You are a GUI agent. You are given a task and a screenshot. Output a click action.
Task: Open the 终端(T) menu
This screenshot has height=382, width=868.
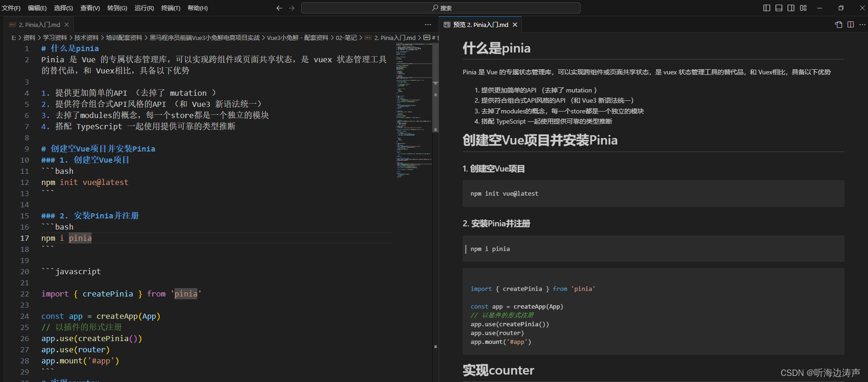point(171,8)
